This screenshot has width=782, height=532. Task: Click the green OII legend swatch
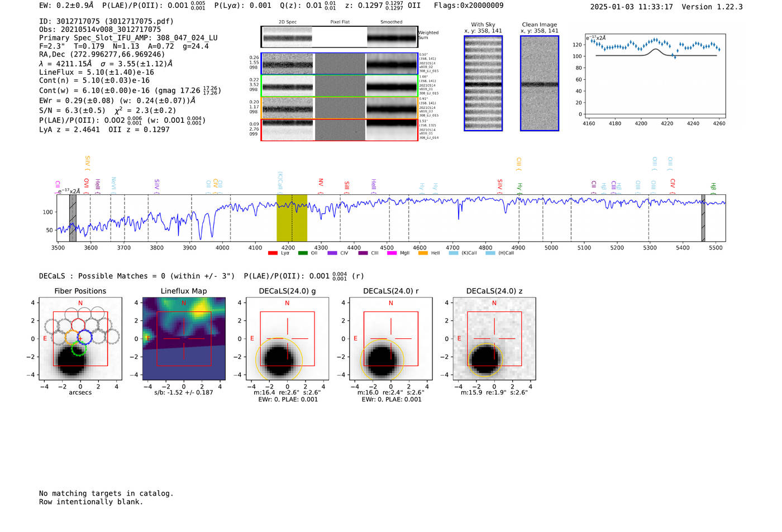coord(303,253)
